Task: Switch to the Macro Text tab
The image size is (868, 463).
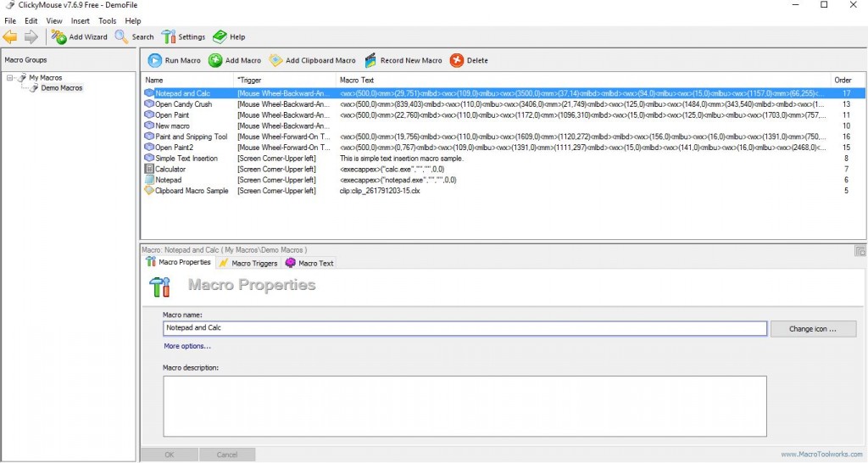Action: 309,263
